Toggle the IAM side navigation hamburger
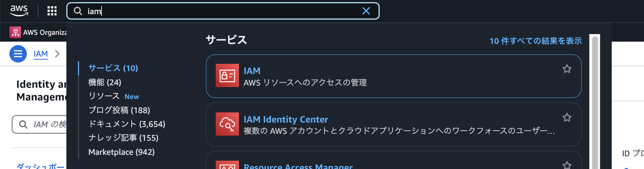This screenshot has height=169, width=644. [18, 54]
